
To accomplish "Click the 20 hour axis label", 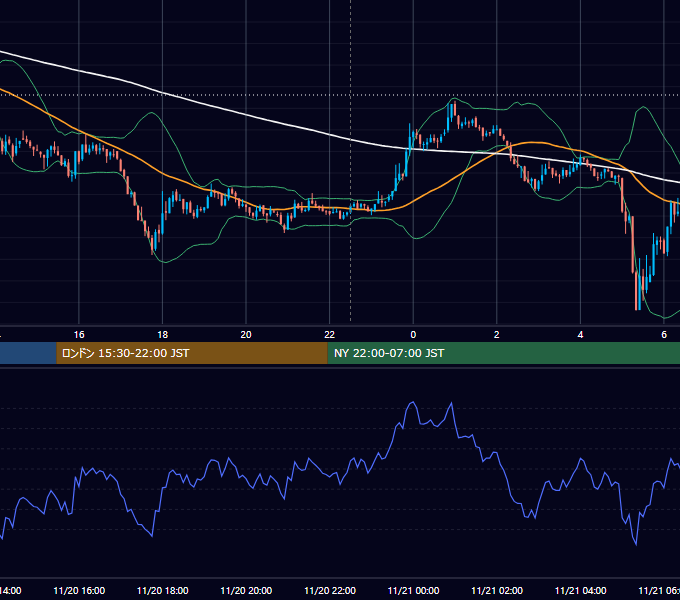I will coord(246,335).
